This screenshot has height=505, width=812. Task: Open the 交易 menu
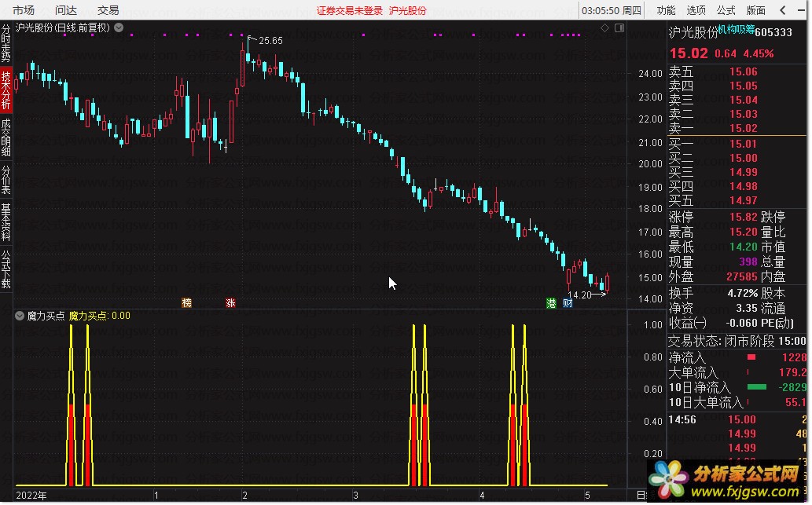click(108, 10)
